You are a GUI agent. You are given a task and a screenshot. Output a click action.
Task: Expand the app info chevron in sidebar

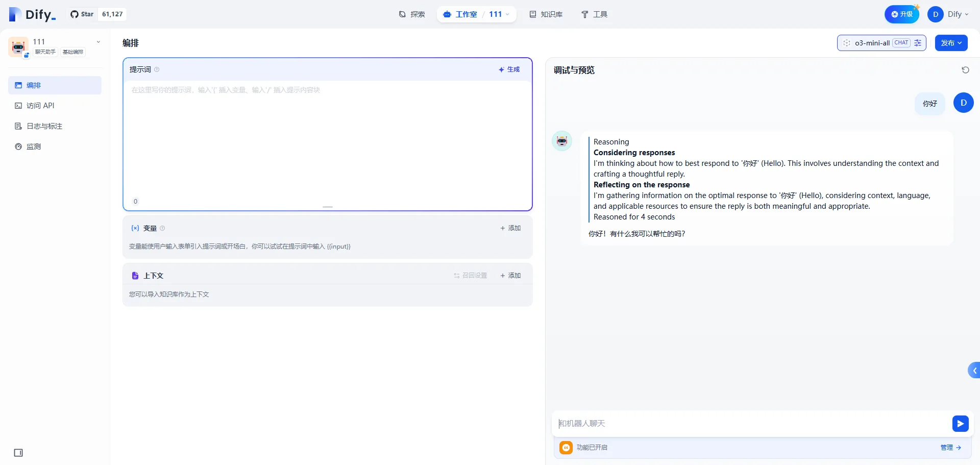[x=99, y=42]
